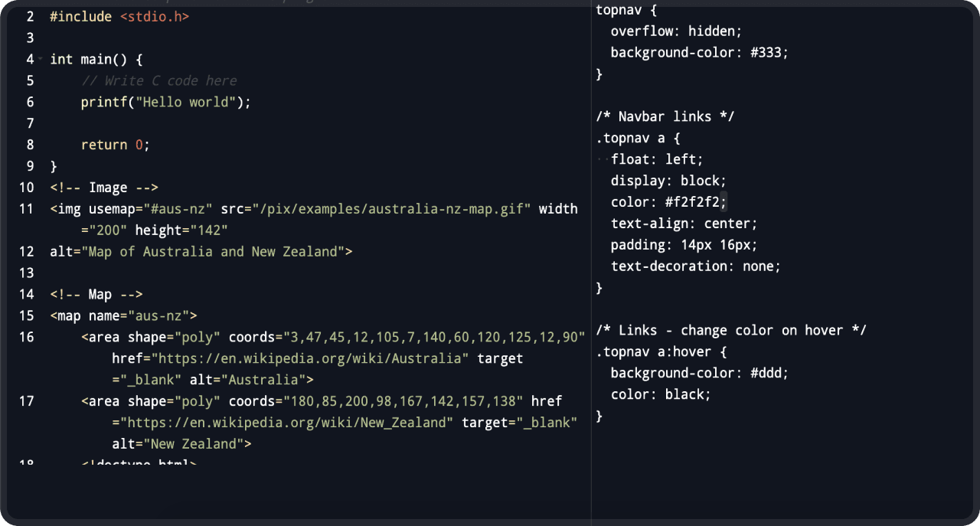This screenshot has height=526, width=980.
Task: Place cursor on the "Navbar links" CSS comment
Action: 665,116
